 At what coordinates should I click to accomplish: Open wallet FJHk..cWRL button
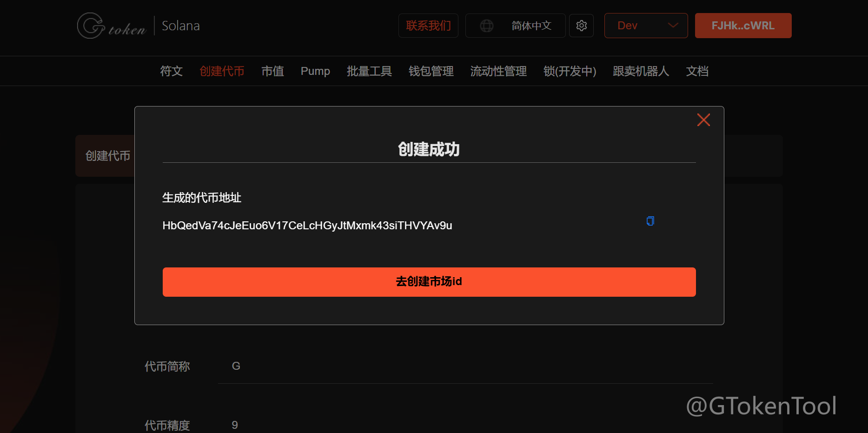(x=742, y=26)
